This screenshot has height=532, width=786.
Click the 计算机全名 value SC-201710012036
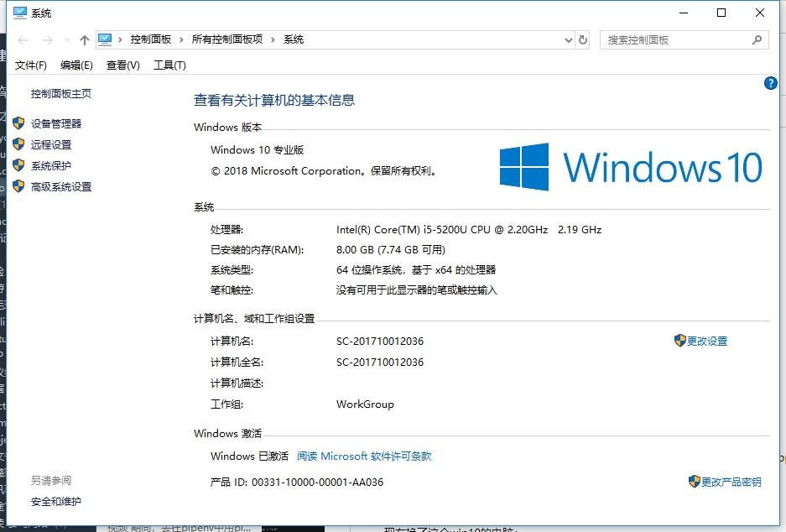coord(380,362)
